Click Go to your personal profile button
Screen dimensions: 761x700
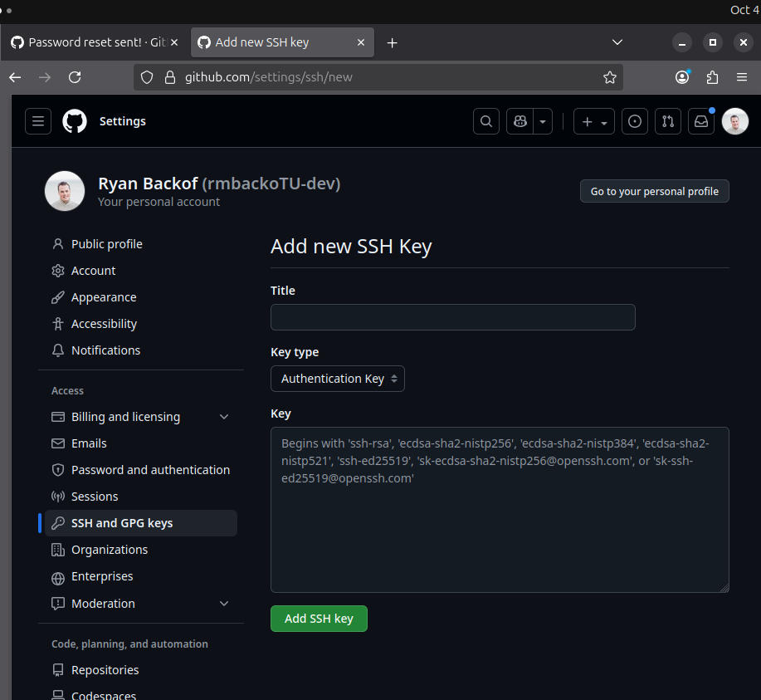pos(654,191)
